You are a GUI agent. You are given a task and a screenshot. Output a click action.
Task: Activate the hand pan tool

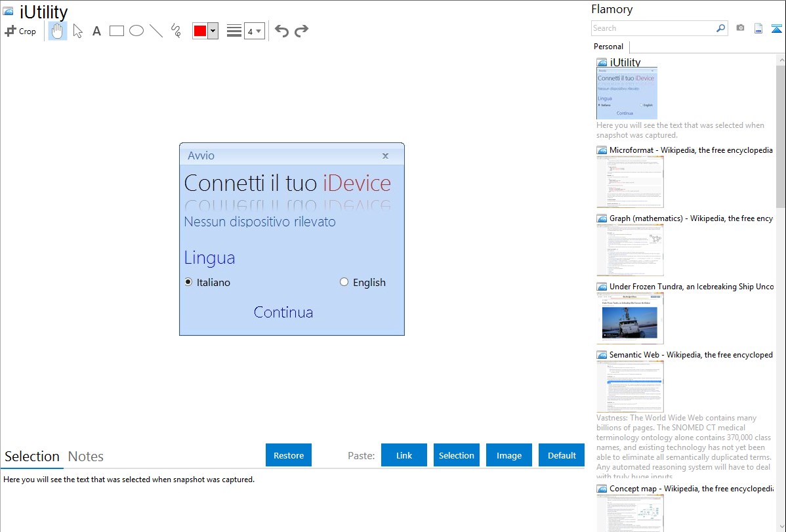58,31
